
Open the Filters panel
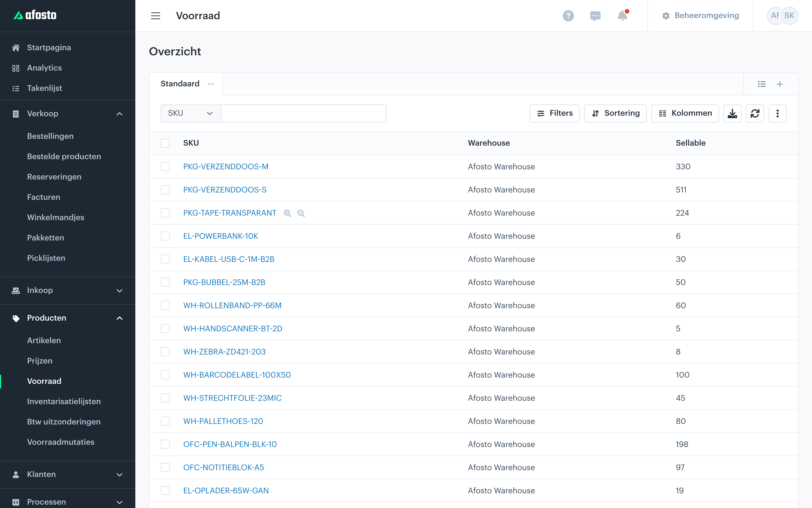554,114
